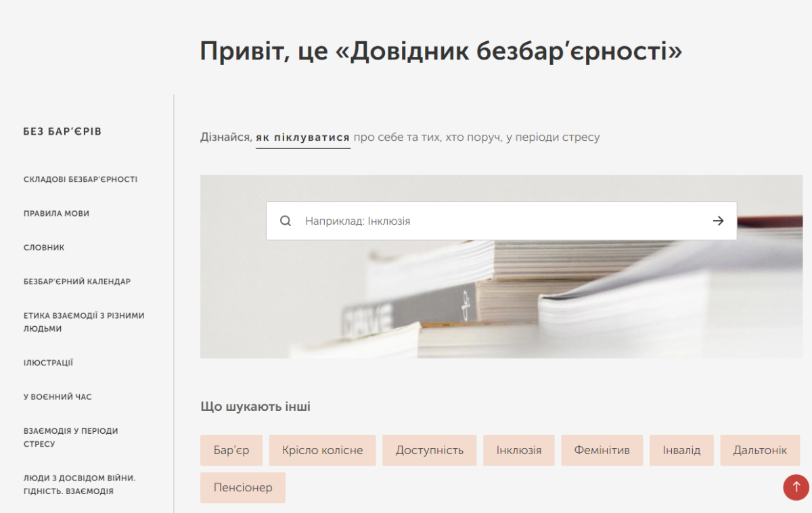Screen dimensions: 812x513
Task: Open the 'У воєнний час' section
Action: click(58, 397)
